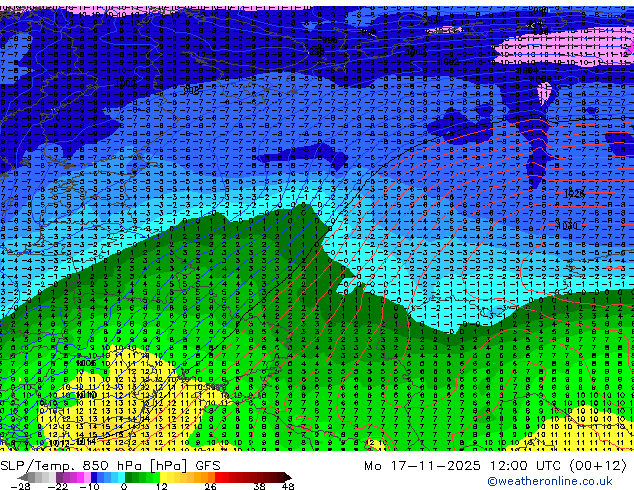The height and width of the screenshot is (490, 634).
Task: Select the dark green swatch above the 0 label
Action: coord(129,477)
